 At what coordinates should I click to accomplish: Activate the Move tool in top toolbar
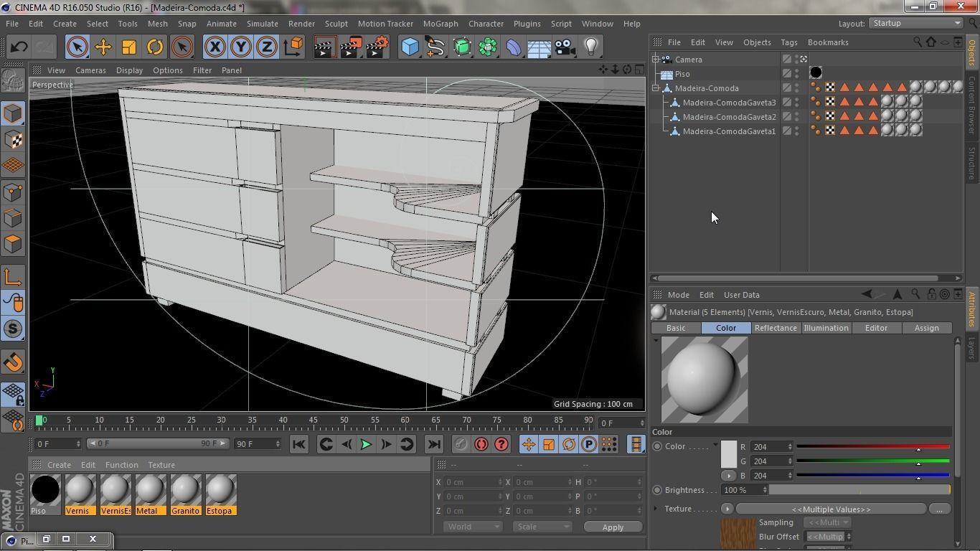click(x=103, y=47)
